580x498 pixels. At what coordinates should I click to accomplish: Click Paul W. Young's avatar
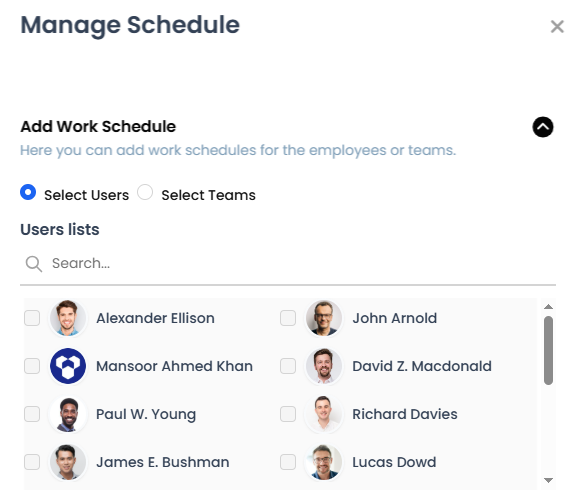pos(68,414)
